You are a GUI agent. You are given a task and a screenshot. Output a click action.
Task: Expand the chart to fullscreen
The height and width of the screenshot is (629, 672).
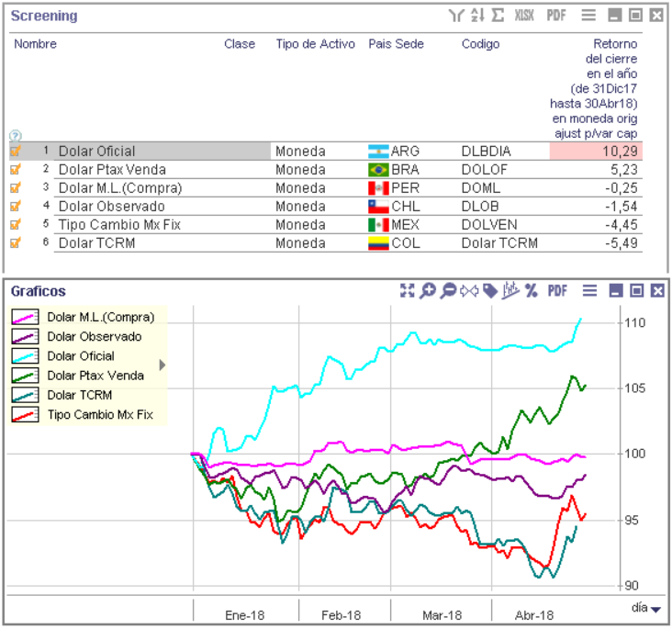click(x=408, y=291)
